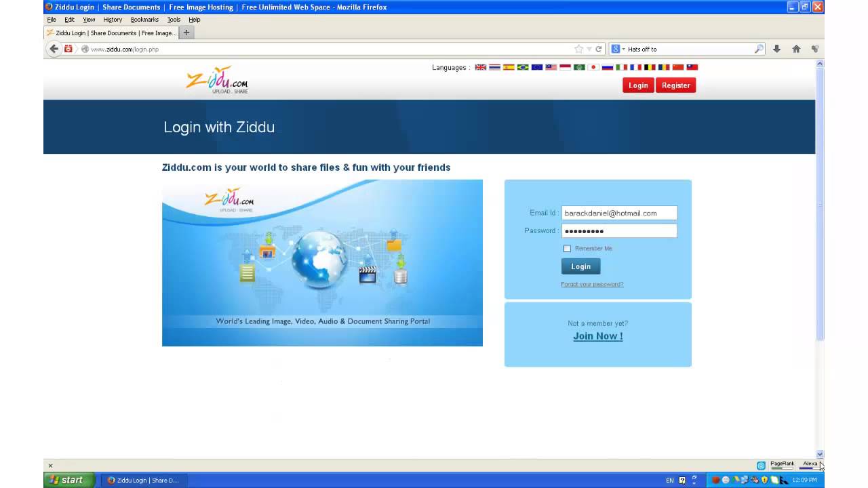This screenshot has height=488, width=868.
Task: Click the scrollbar down arrow
Action: [x=820, y=454]
